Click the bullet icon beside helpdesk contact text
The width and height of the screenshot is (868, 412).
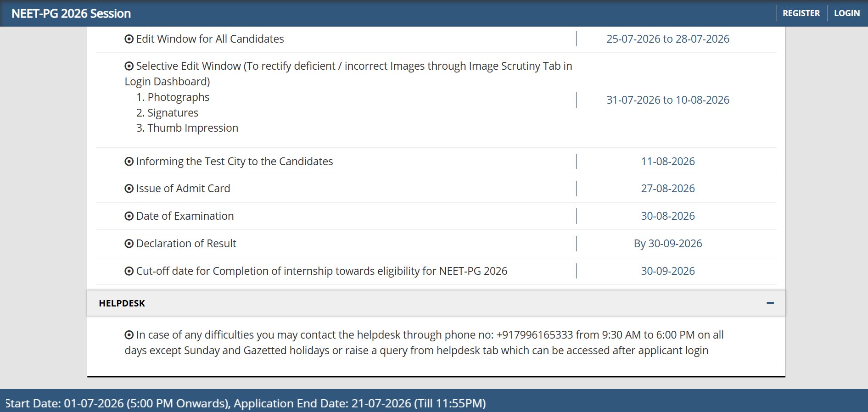tap(129, 335)
